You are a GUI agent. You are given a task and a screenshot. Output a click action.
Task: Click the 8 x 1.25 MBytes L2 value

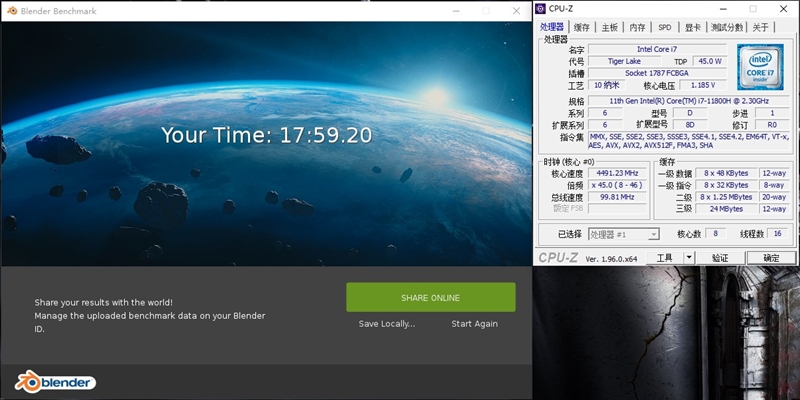click(x=726, y=197)
